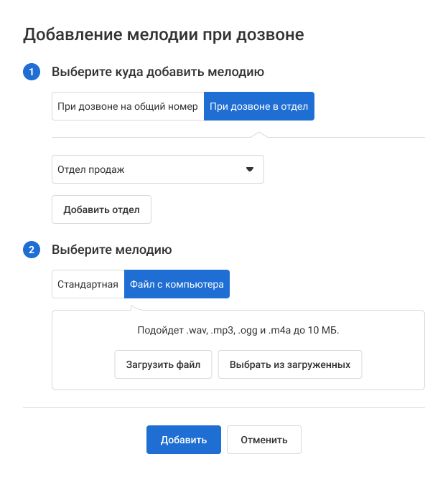
Task: Select the «При дозвоне в отдел» option
Action: tap(258, 106)
